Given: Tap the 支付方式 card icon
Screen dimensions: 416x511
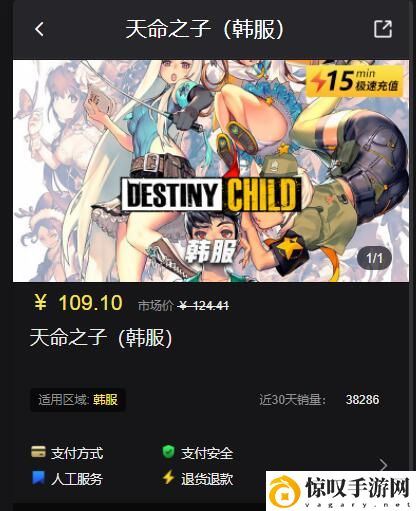Looking at the screenshot, I should [38, 452].
